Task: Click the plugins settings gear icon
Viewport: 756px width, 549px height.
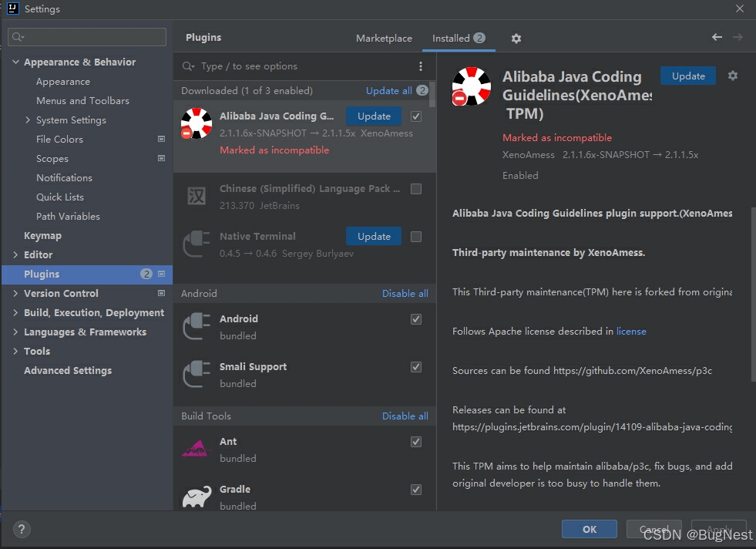Action: [x=516, y=38]
